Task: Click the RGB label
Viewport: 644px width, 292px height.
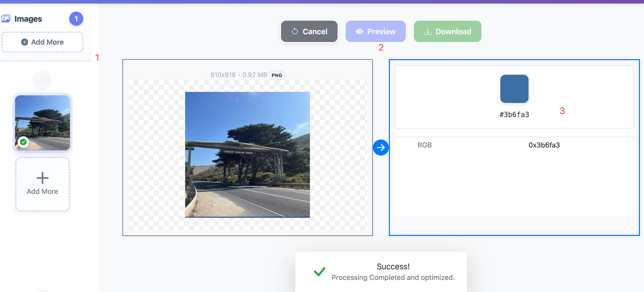Action: tap(425, 145)
